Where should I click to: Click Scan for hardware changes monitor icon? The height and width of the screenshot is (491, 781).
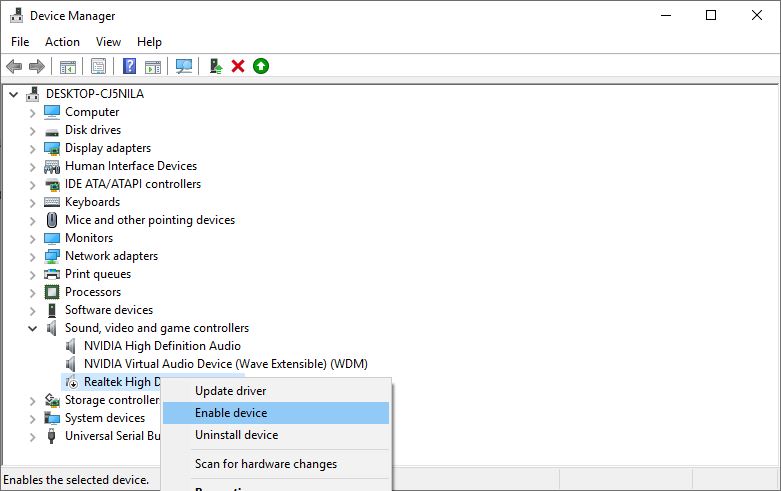184,66
